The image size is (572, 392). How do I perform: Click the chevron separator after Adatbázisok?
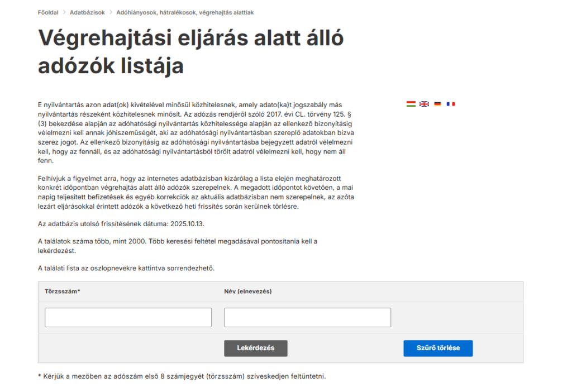[110, 12]
